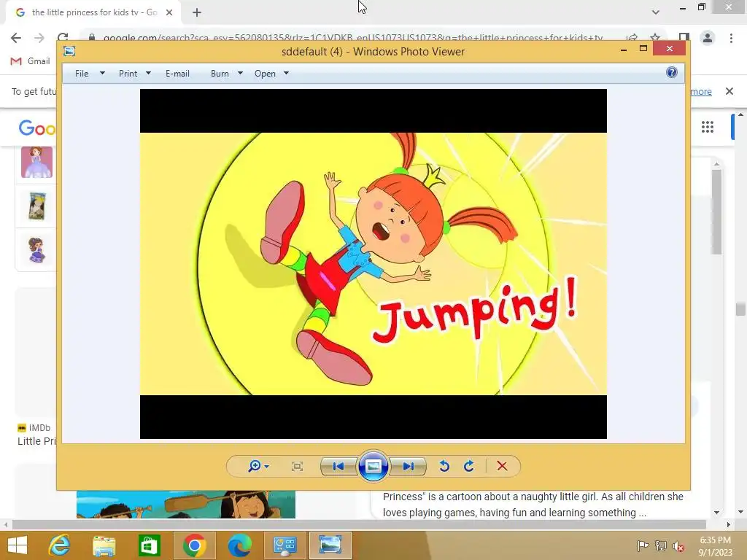The image size is (747, 560).
Task: Click the network tray icon
Action: (661, 545)
